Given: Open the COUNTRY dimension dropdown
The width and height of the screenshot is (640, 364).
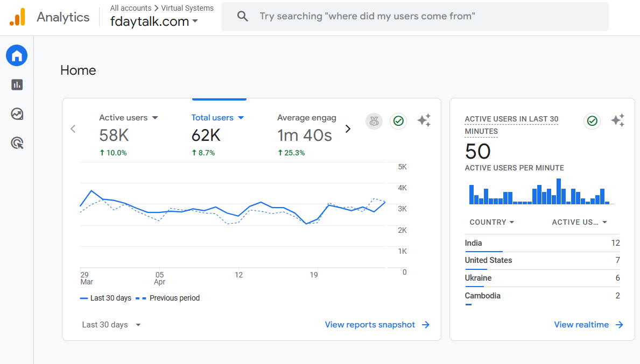Looking at the screenshot, I should pyautogui.click(x=491, y=222).
